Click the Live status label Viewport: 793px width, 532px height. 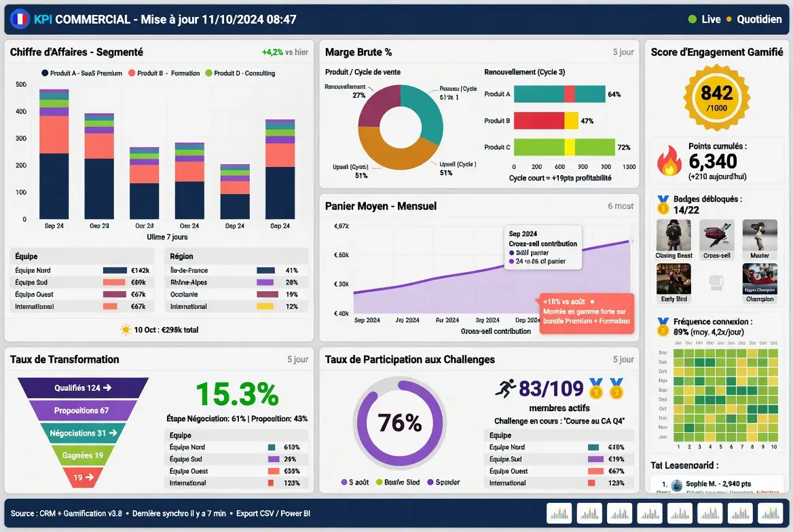pyautogui.click(x=711, y=19)
